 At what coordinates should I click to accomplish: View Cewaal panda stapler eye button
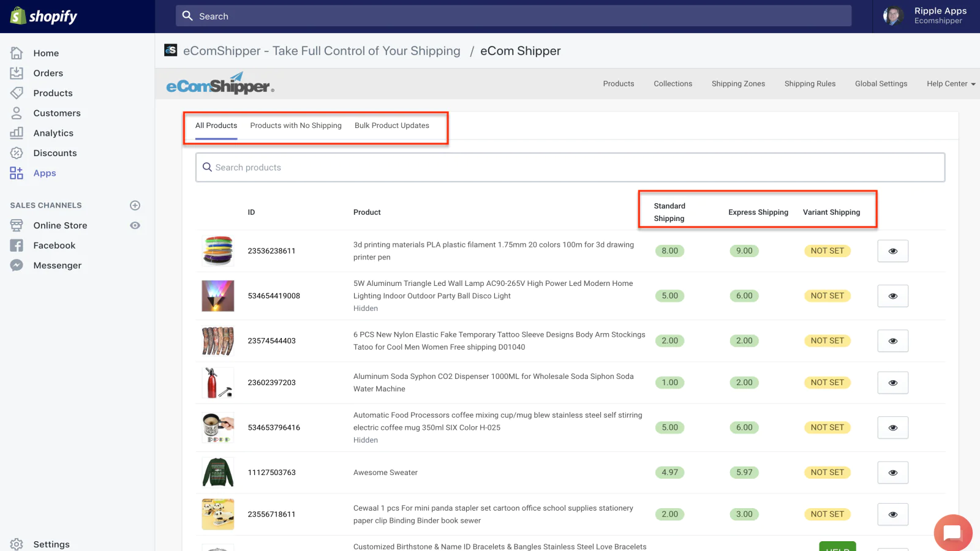[893, 514]
